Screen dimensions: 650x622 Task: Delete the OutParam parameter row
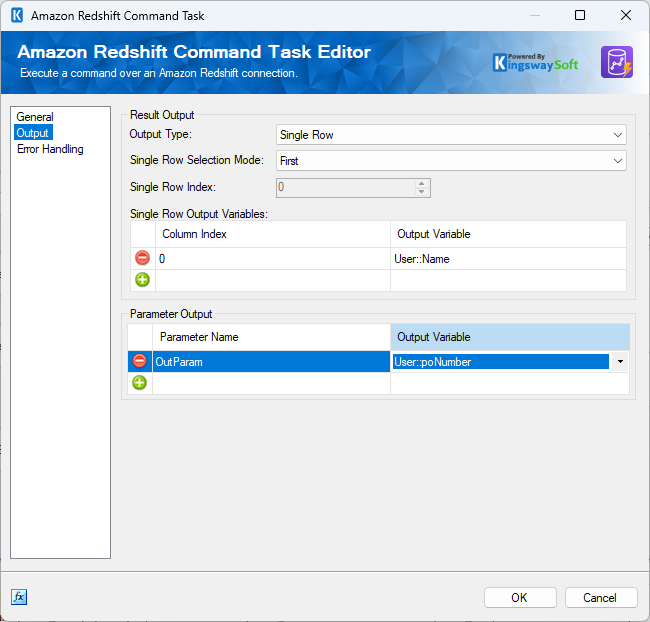click(x=140, y=361)
